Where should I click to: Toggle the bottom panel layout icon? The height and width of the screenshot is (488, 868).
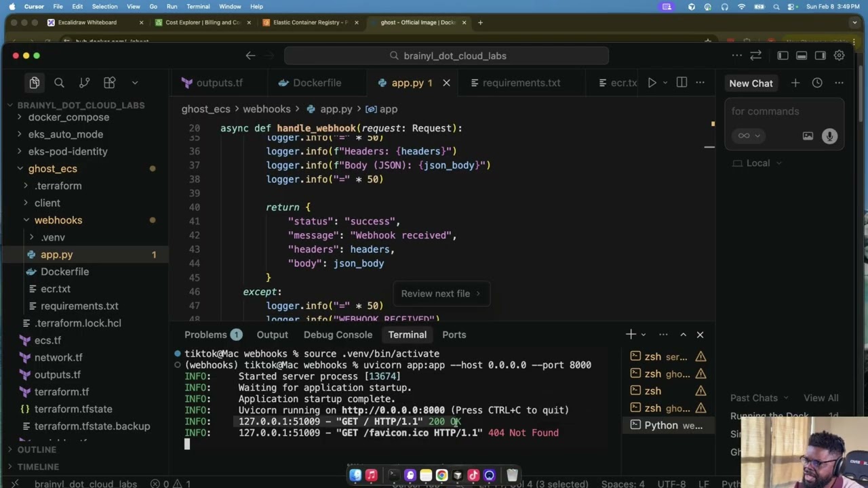click(802, 56)
